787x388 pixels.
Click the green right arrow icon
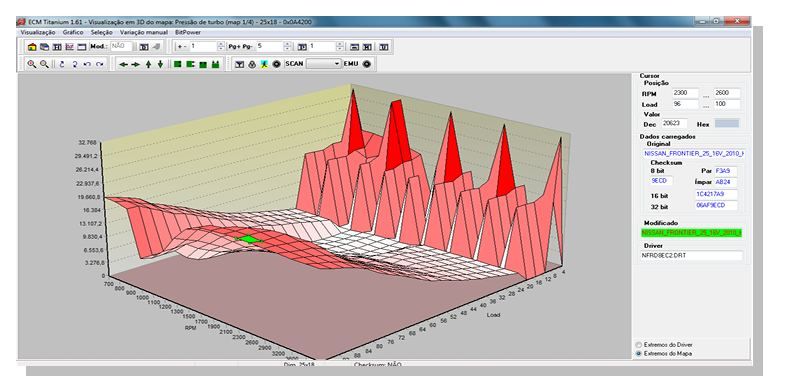click(x=136, y=65)
